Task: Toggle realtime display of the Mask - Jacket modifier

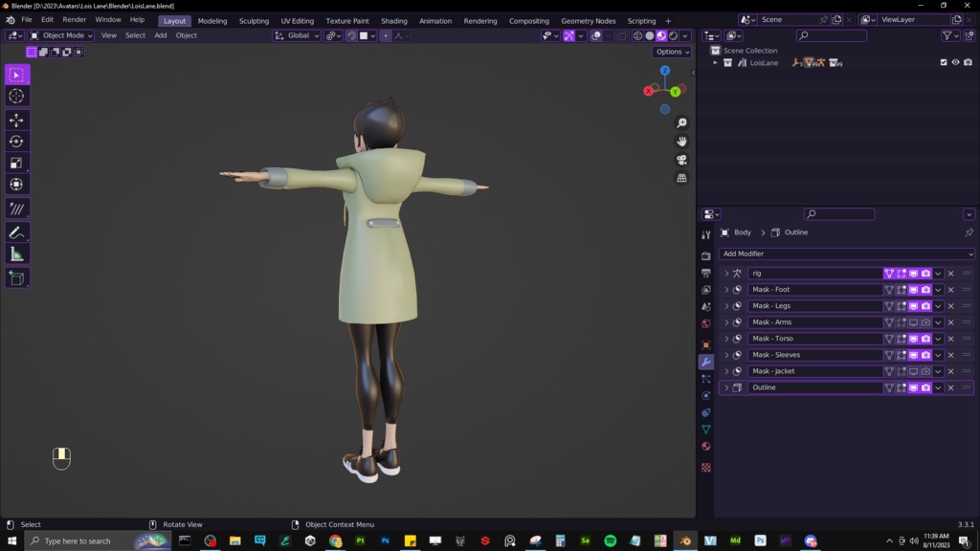Action: (x=913, y=371)
